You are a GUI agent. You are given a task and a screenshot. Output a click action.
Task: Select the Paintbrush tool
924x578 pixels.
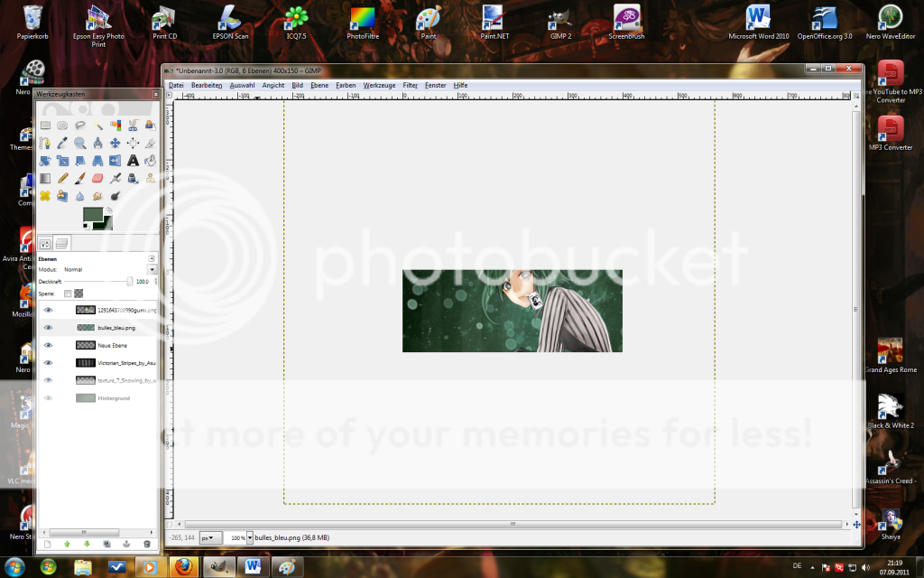click(x=80, y=178)
